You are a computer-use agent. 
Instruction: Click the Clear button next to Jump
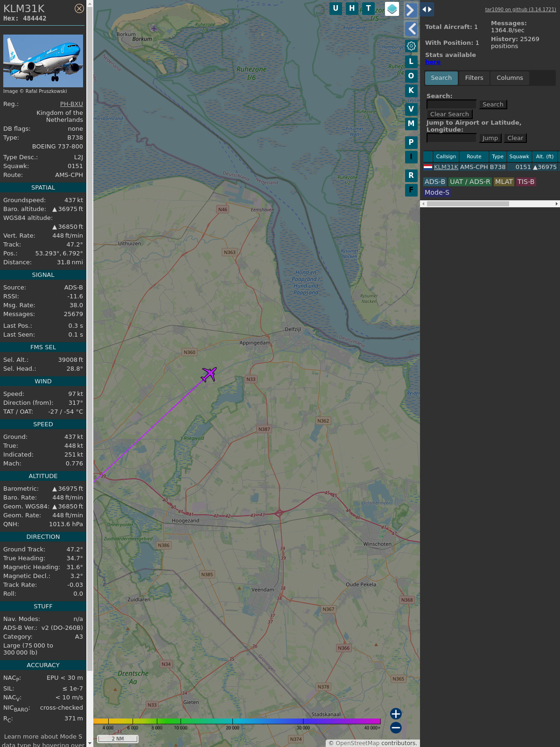tap(515, 138)
